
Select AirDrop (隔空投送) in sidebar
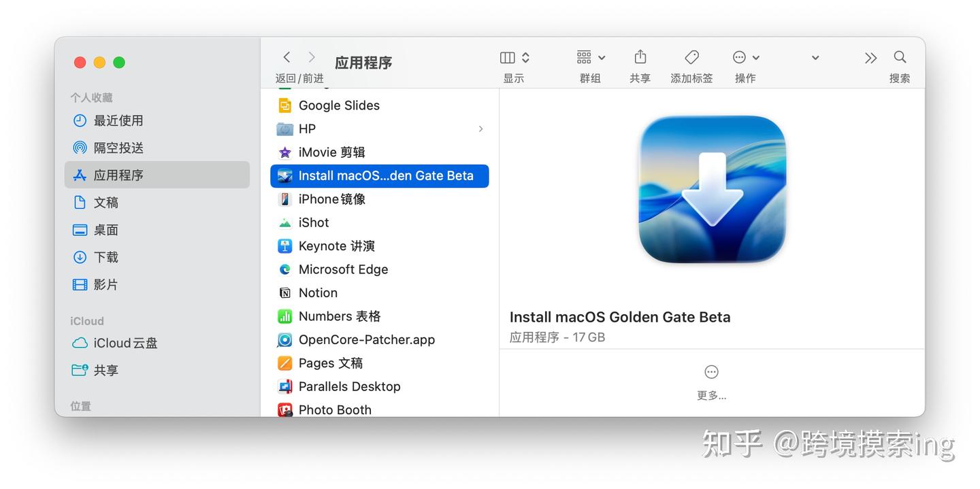coord(157,148)
